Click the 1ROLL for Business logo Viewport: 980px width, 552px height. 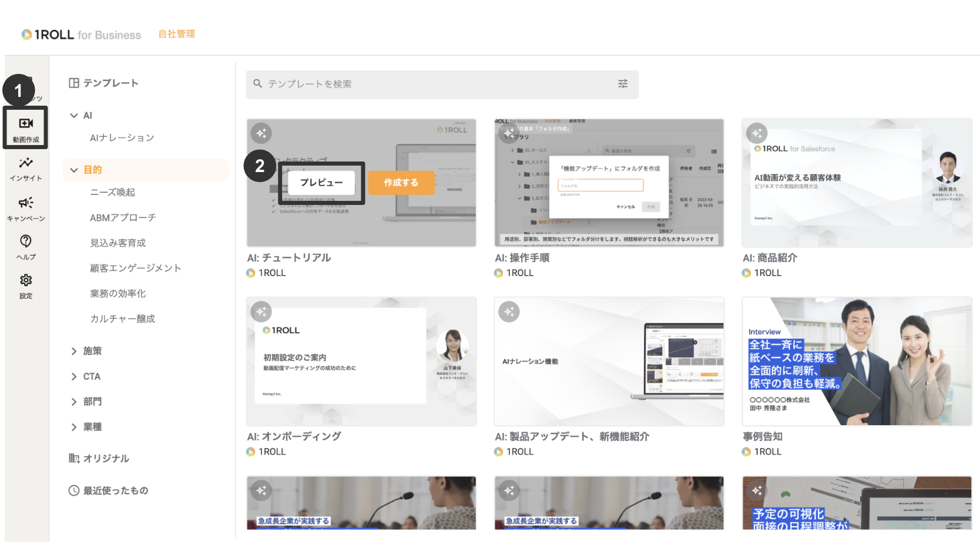(x=80, y=34)
